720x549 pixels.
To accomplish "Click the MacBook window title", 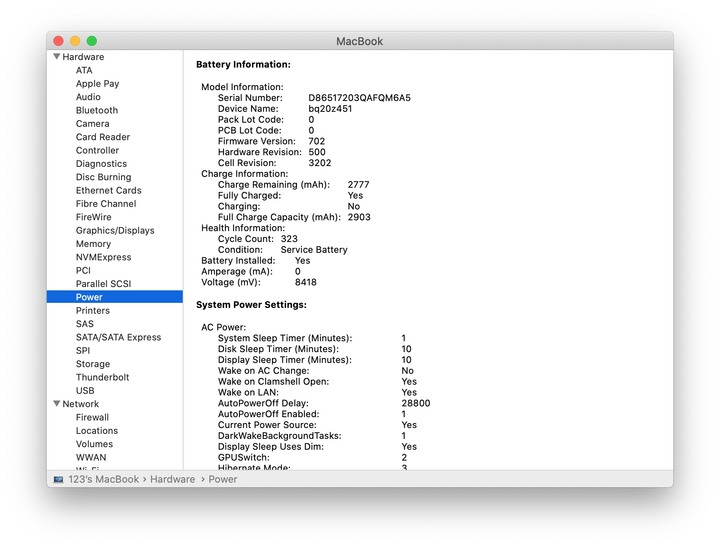I will (360, 41).
